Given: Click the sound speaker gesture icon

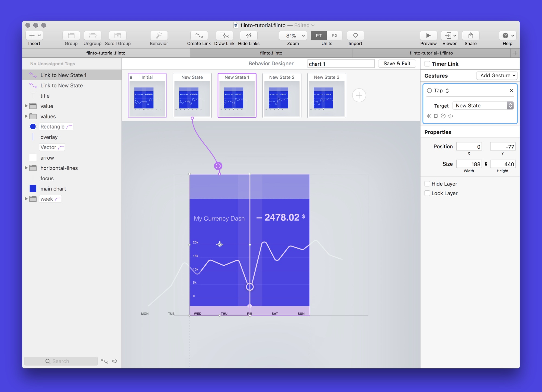Looking at the screenshot, I should (450, 116).
